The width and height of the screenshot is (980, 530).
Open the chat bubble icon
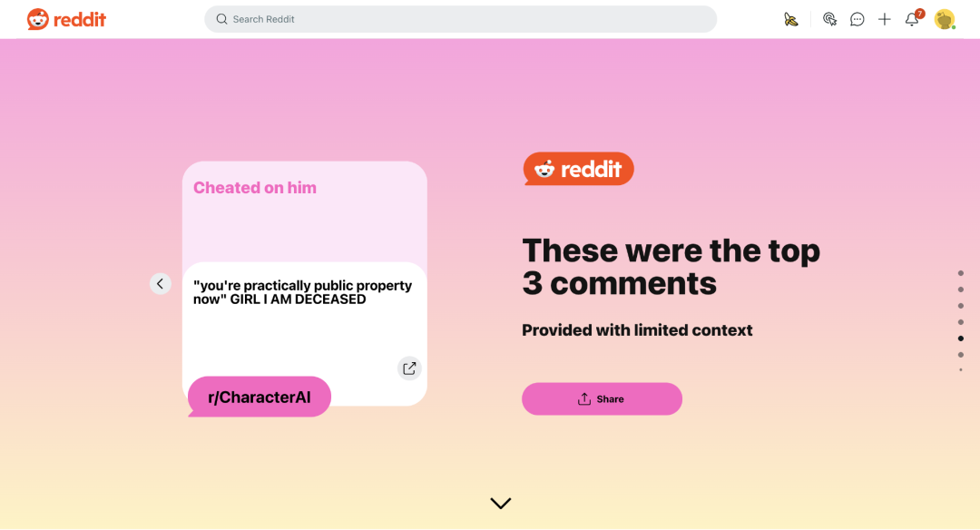[x=857, y=19]
